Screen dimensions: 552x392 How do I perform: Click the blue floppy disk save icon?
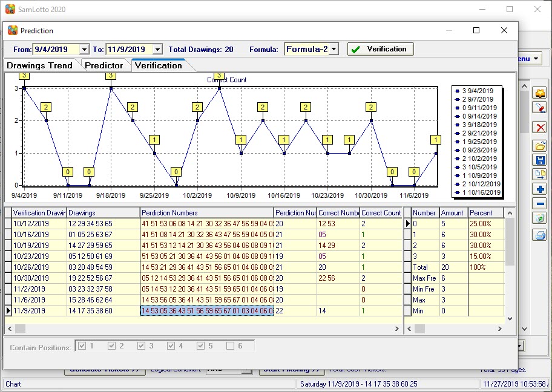pyautogui.click(x=540, y=160)
